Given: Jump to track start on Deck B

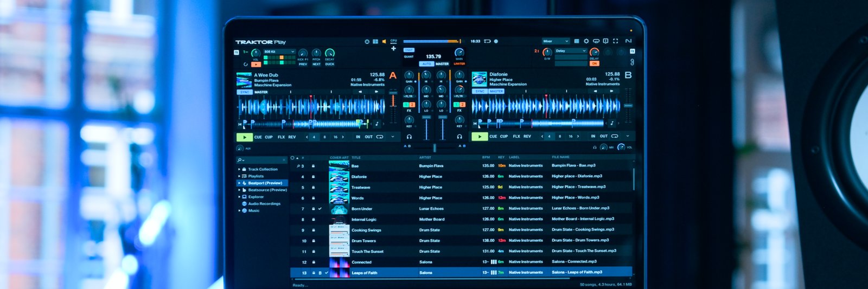Looking at the screenshot, I should (x=475, y=124).
